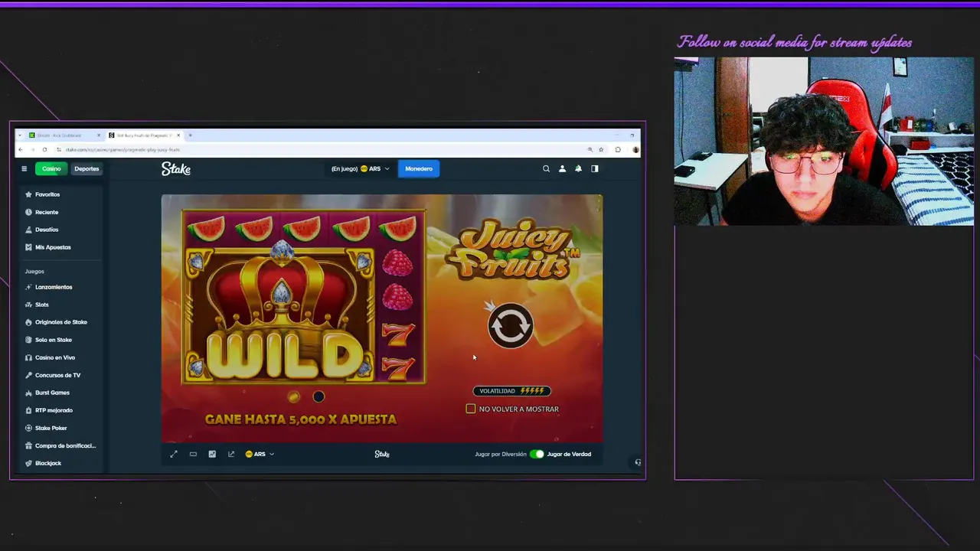980x551 pixels.
Task: Click the GANE HASTA 5,000 X APUESTA text
Action: (301, 419)
